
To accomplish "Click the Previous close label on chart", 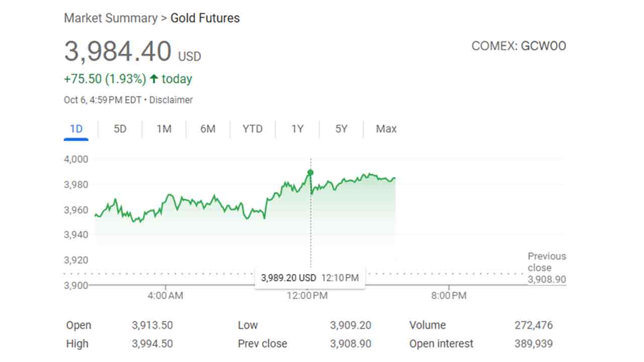I will tap(546, 262).
